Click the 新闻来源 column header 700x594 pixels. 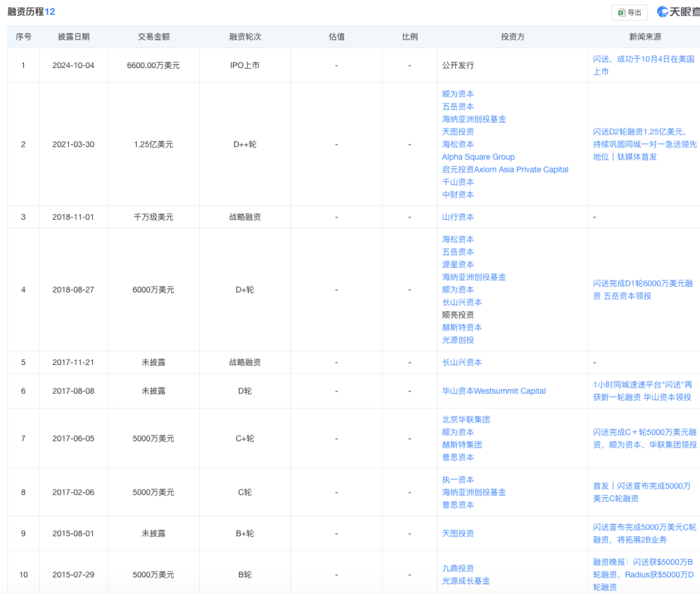click(645, 36)
